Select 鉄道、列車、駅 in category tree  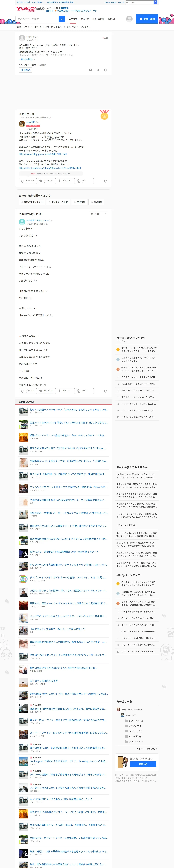pos(136,721)
